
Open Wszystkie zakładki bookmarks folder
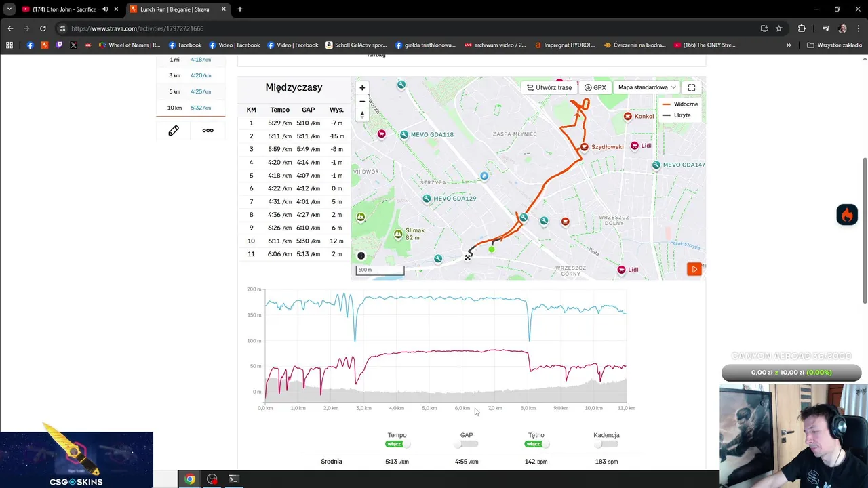[834, 45]
